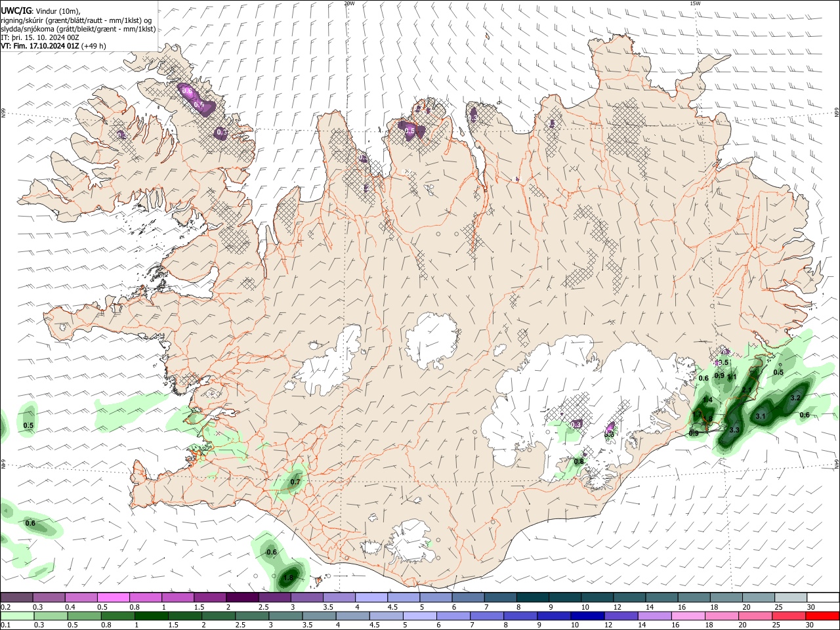This screenshot has width=840, height=630.
Task: Click the 0.7 precipitation value on the map
Action: [295, 482]
